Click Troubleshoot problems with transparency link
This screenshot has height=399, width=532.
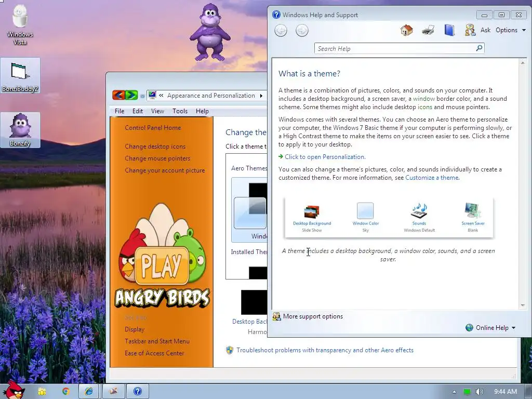325,350
